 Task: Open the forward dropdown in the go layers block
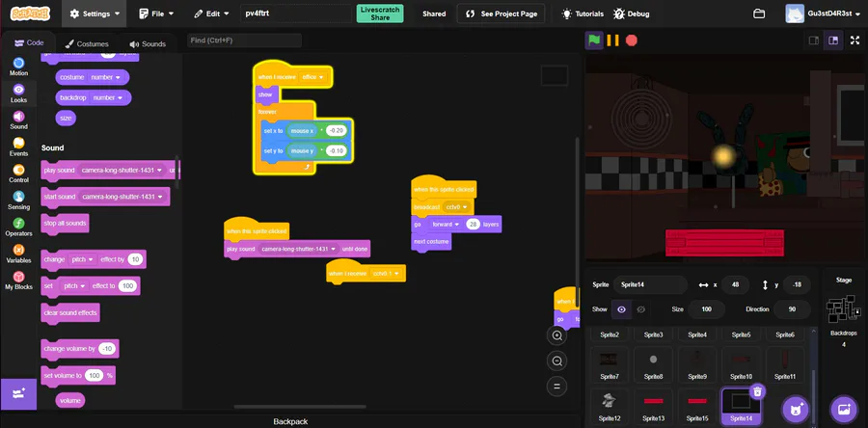click(x=445, y=225)
